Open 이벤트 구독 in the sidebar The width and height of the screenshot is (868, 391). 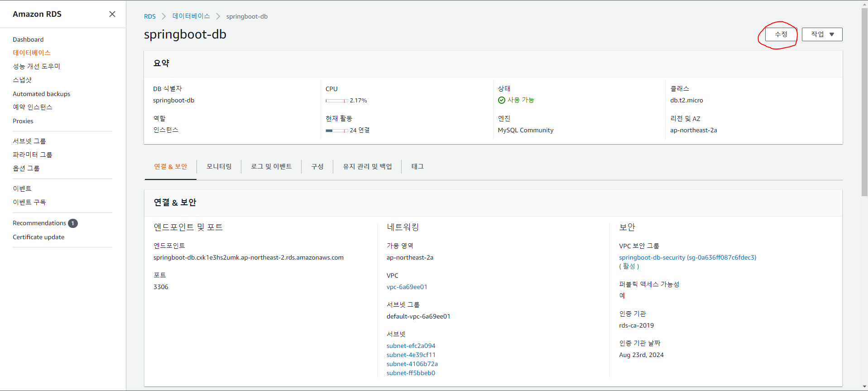click(x=29, y=203)
